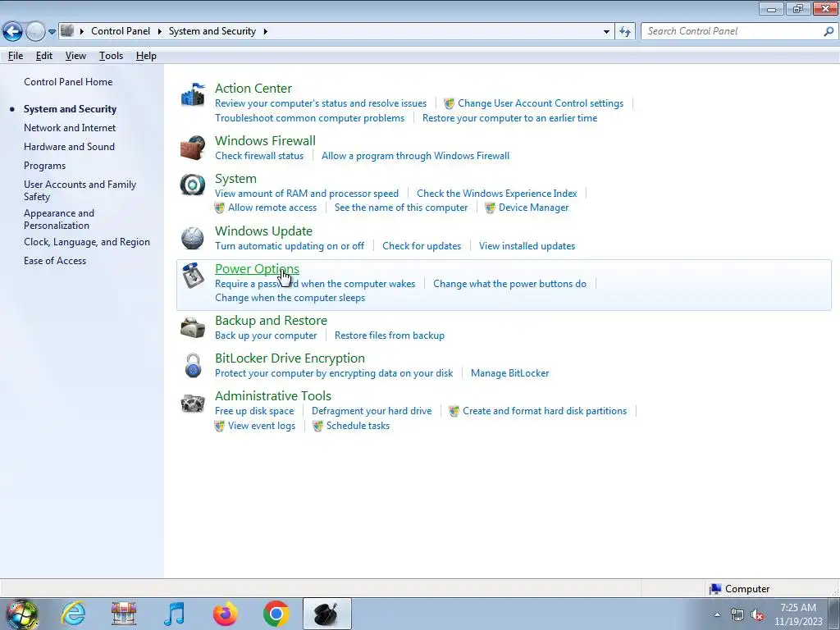Click the Windows Firewall brick wall icon
The height and width of the screenshot is (630, 840).
[192, 148]
